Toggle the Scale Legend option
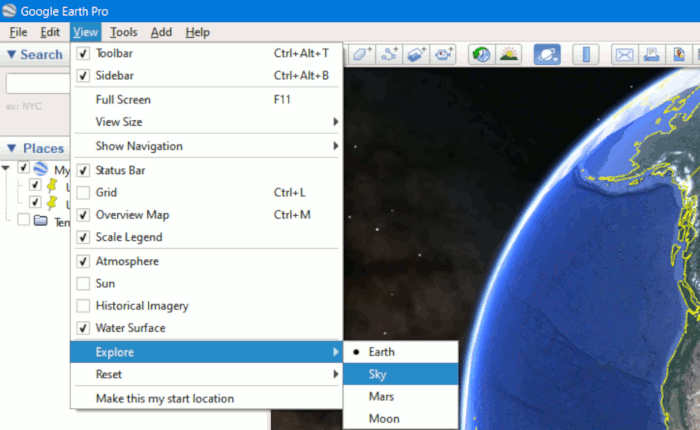The width and height of the screenshot is (700, 430). tap(83, 237)
